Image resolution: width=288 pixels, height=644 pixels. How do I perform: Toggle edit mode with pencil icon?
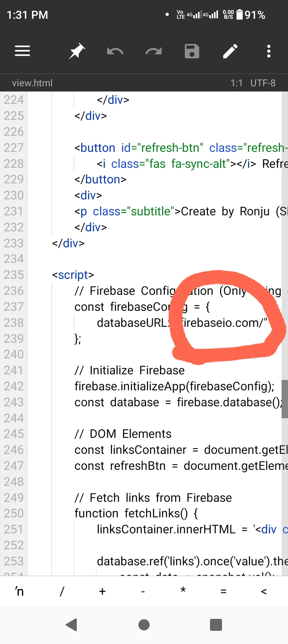click(x=230, y=51)
